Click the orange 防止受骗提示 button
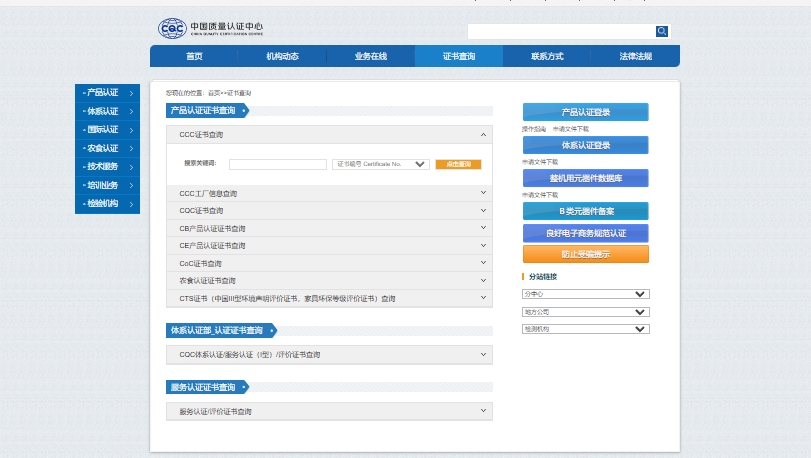The height and width of the screenshot is (458, 811). point(585,254)
